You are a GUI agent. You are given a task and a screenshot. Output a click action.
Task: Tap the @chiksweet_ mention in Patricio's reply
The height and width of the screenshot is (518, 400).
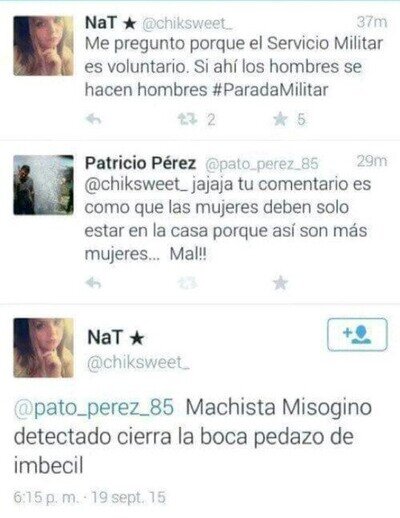137,185
